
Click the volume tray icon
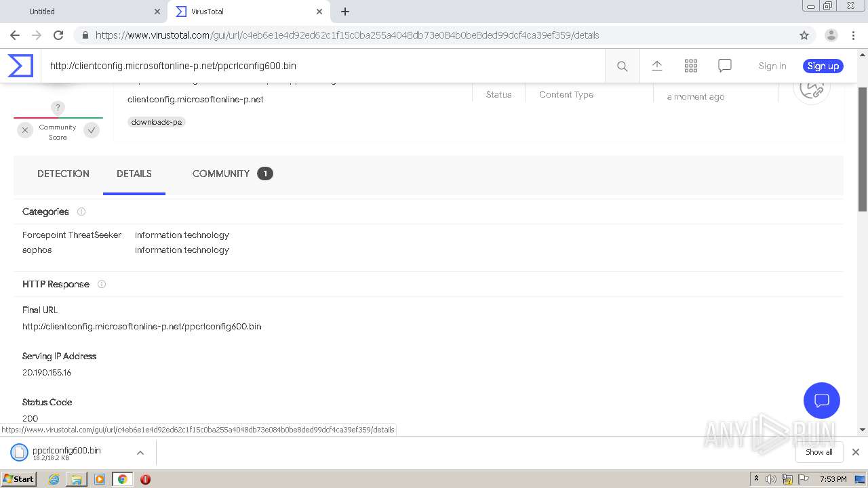(x=771, y=479)
